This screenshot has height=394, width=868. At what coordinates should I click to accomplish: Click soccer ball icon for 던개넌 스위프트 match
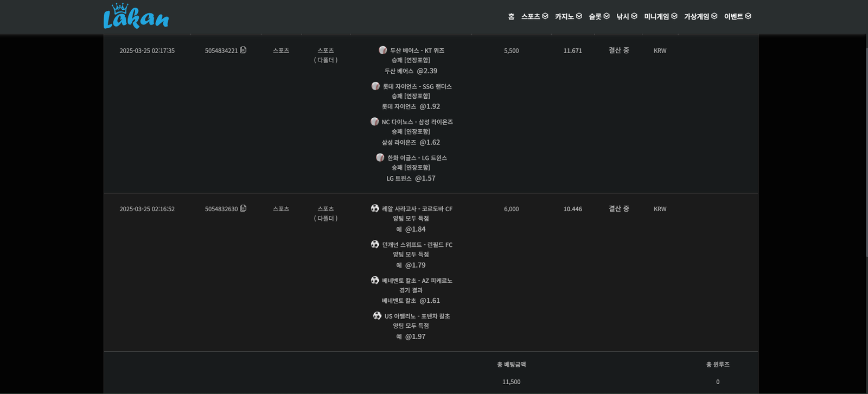coord(375,244)
